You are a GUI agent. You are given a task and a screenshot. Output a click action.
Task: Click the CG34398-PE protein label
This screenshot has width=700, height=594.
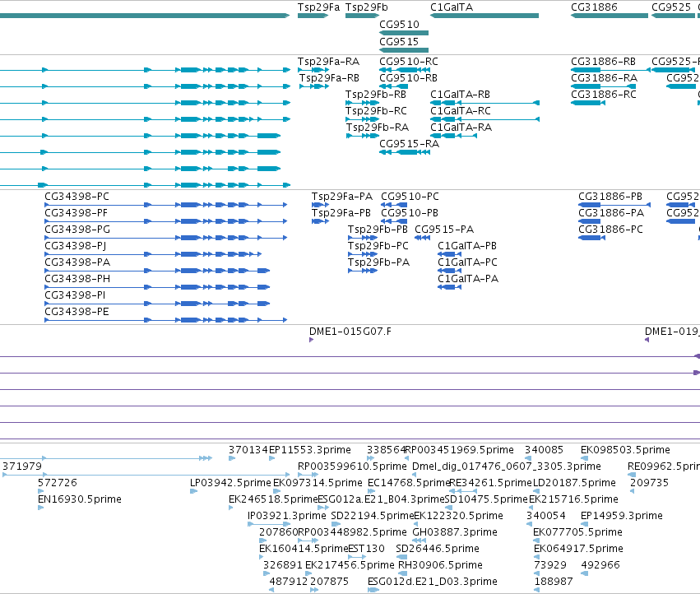[x=76, y=312]
